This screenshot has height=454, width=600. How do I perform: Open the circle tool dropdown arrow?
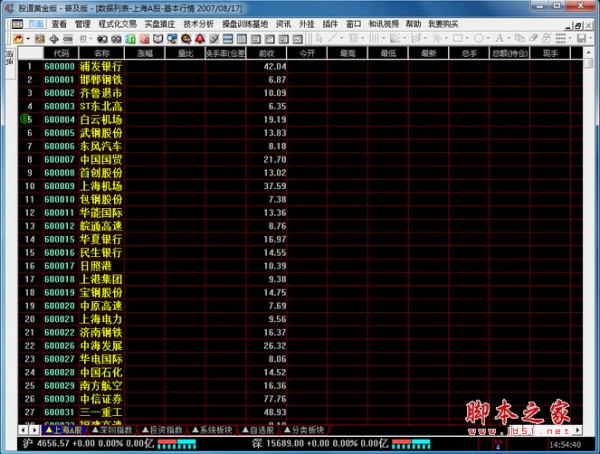coord(488,38)
